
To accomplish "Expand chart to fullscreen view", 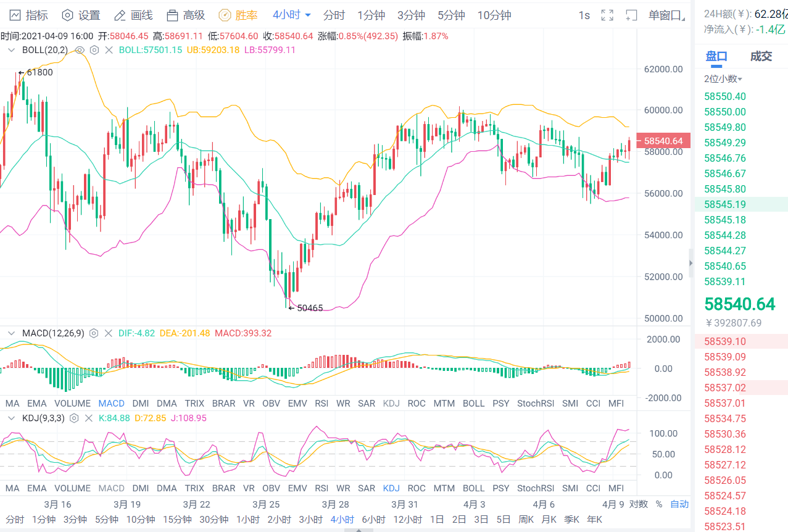I will click(607, 15).
